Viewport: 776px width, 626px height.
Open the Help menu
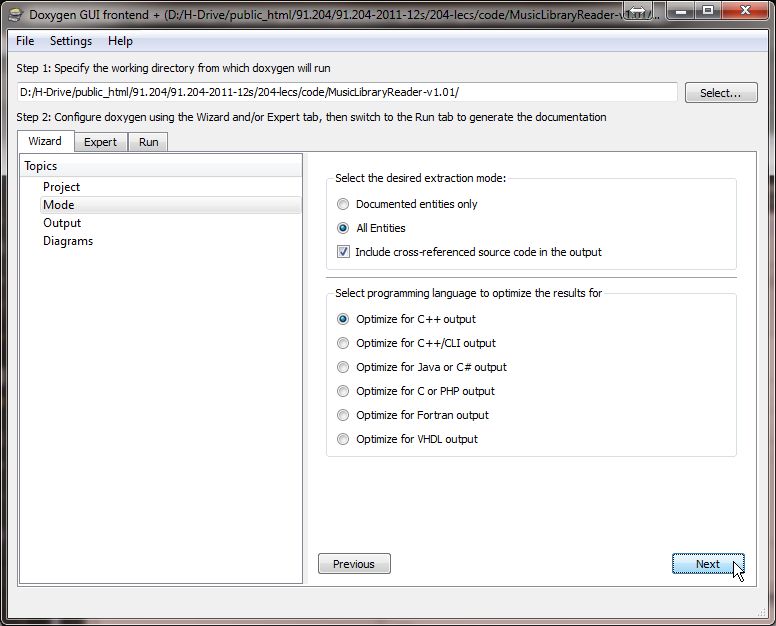tap(120, 41)
